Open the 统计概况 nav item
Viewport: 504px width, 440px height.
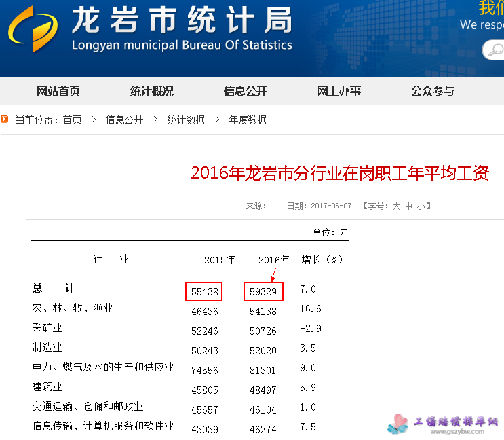click(152, 91)
